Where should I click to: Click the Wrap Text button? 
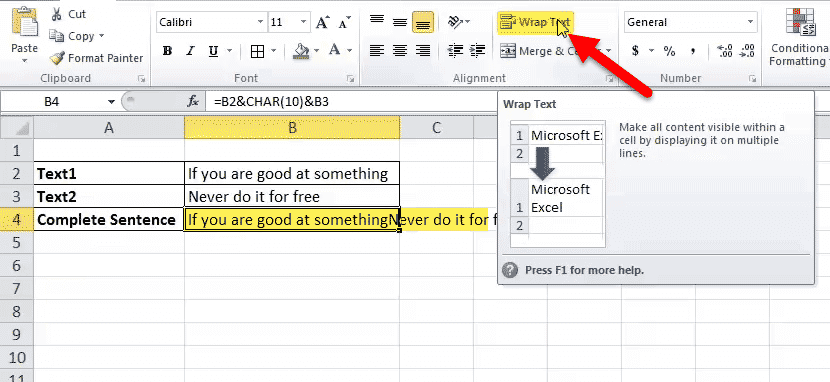pyautogui.click(x=535, y=22)
